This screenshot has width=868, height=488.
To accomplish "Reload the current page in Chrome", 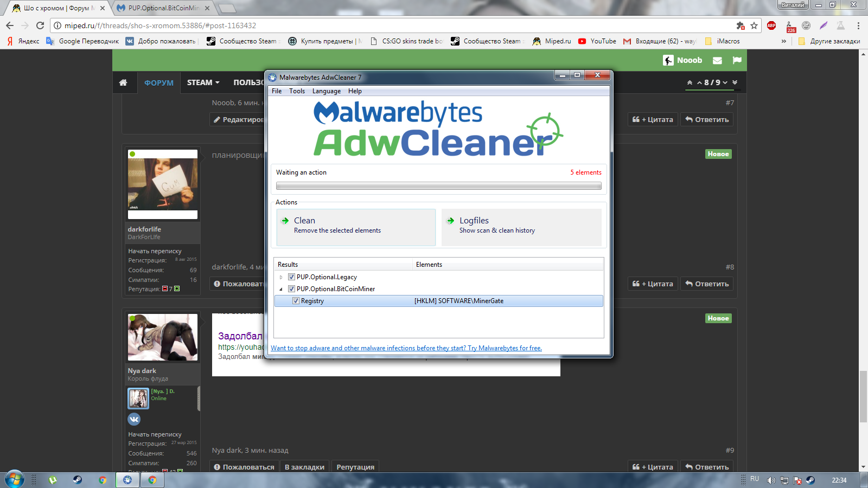I will pos(40,25).
